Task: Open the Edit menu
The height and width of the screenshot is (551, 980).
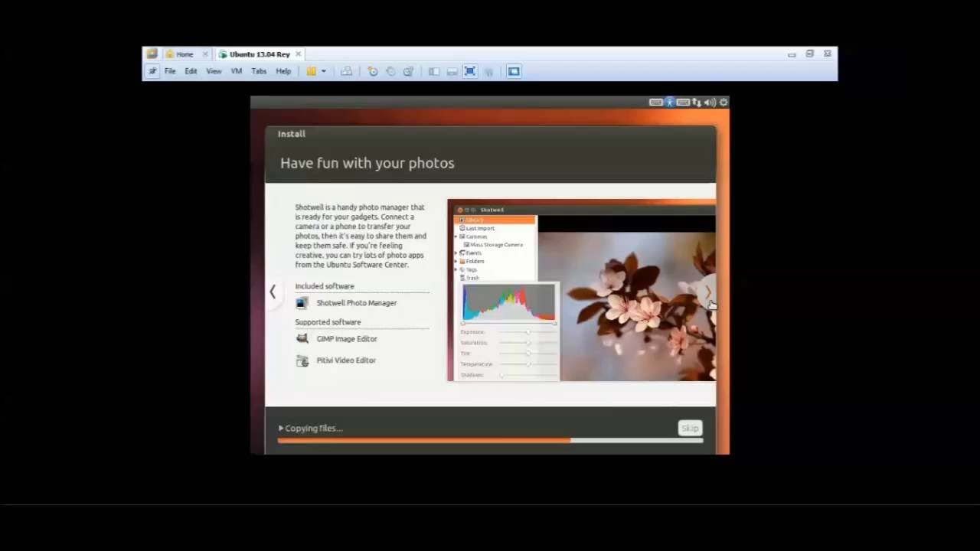Action: (x=191, y=71)
